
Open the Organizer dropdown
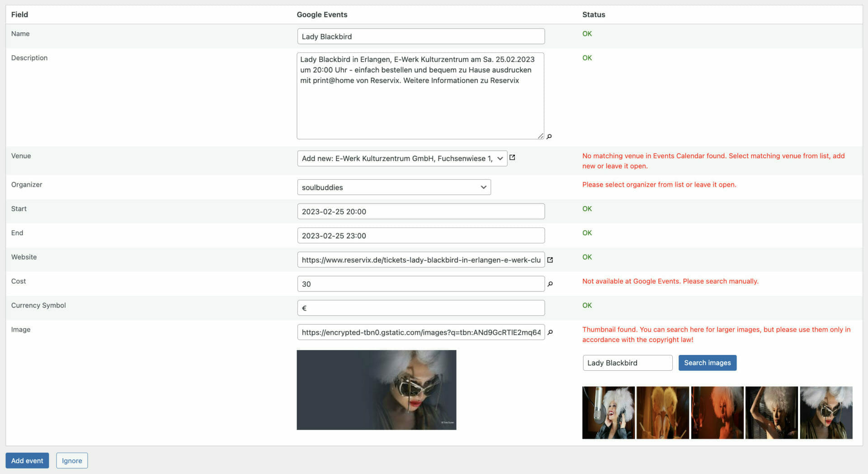483,187
